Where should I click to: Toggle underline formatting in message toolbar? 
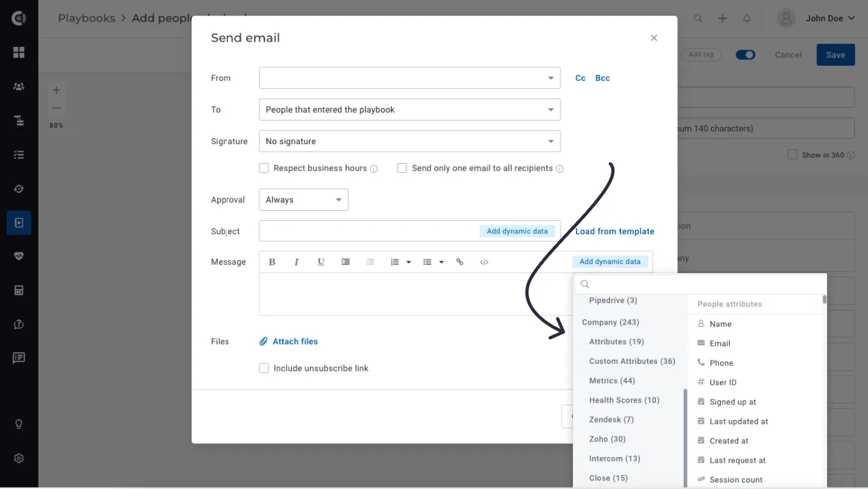(x=321, y=262)
